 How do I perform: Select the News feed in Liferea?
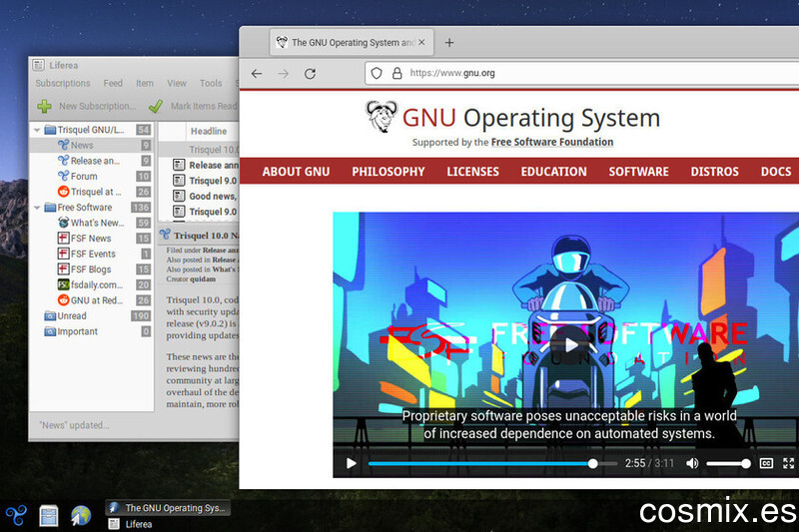pos(91,145)
